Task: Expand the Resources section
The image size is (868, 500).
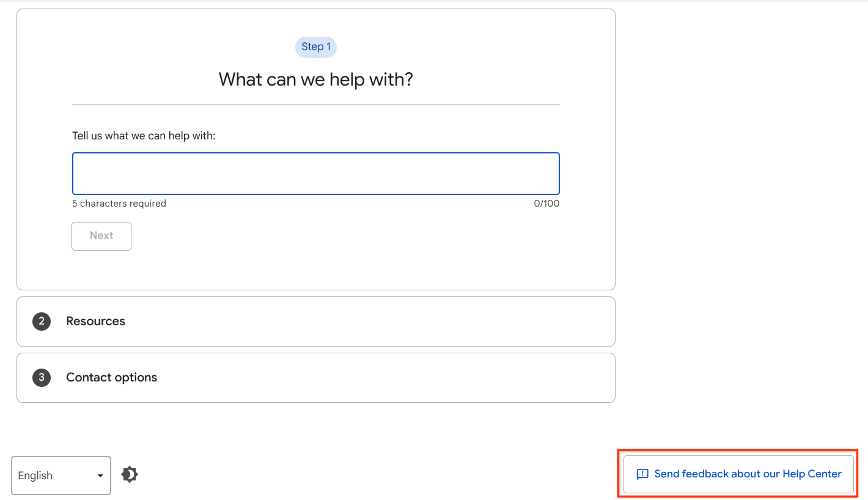Action: click(315, 321)
